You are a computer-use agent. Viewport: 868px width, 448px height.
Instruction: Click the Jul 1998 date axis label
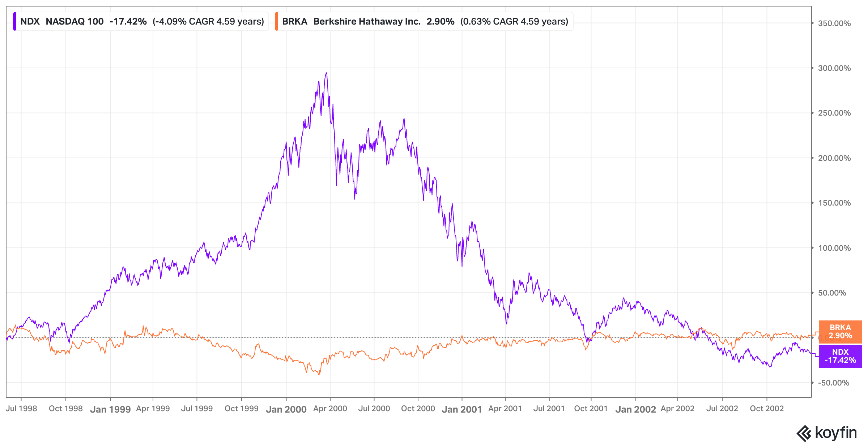[x=21, y=409]
